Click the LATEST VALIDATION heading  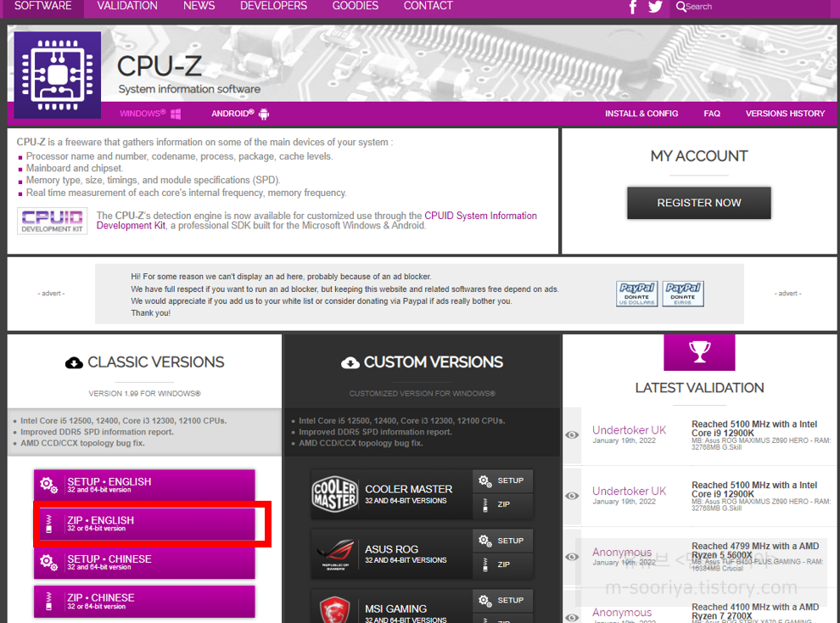pyautogui.click(x=699, y=388)
